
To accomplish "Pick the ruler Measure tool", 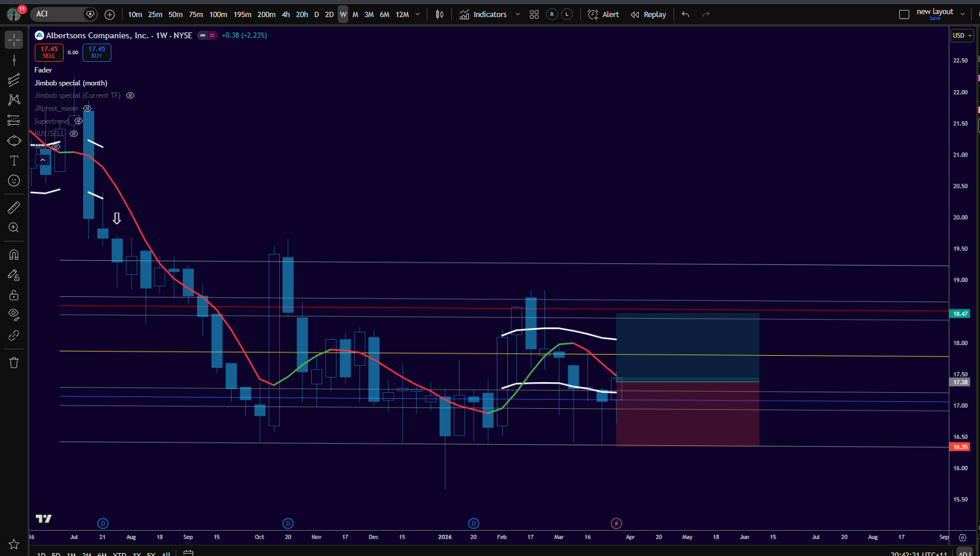I will [14, 207].
